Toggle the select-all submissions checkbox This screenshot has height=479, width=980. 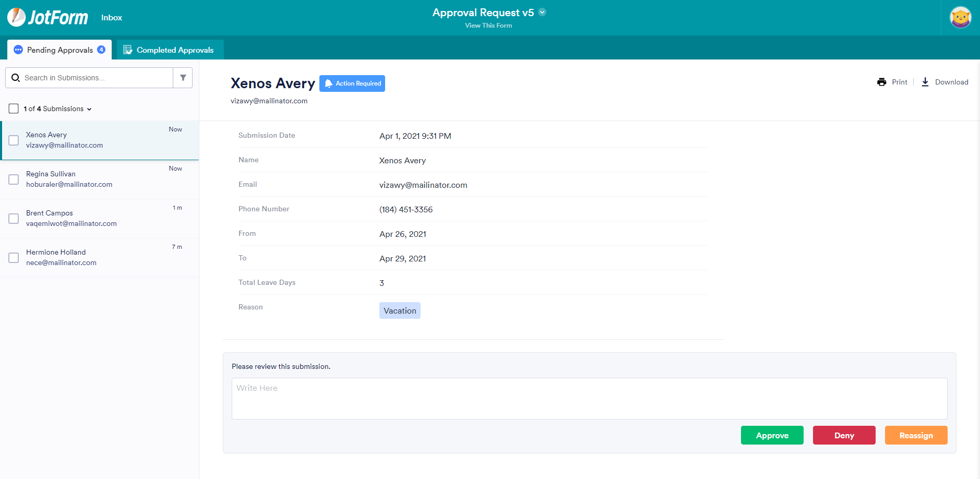(x=14, y=109)
